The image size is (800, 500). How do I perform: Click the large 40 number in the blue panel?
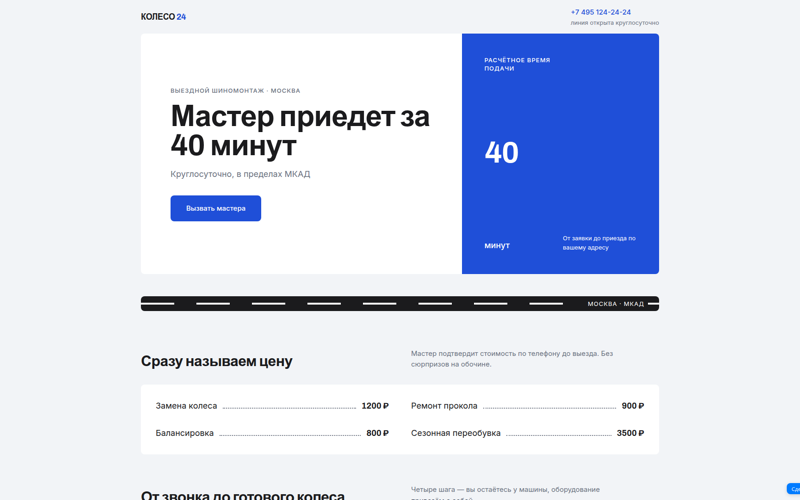click(x=502, y=152)
